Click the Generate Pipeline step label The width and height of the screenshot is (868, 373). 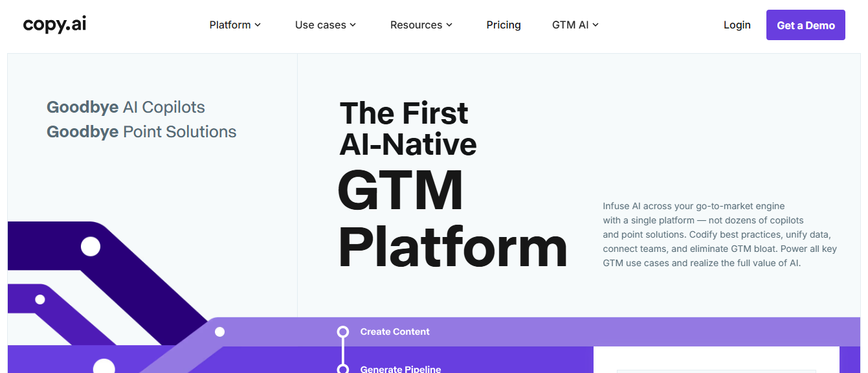[400, 369]
